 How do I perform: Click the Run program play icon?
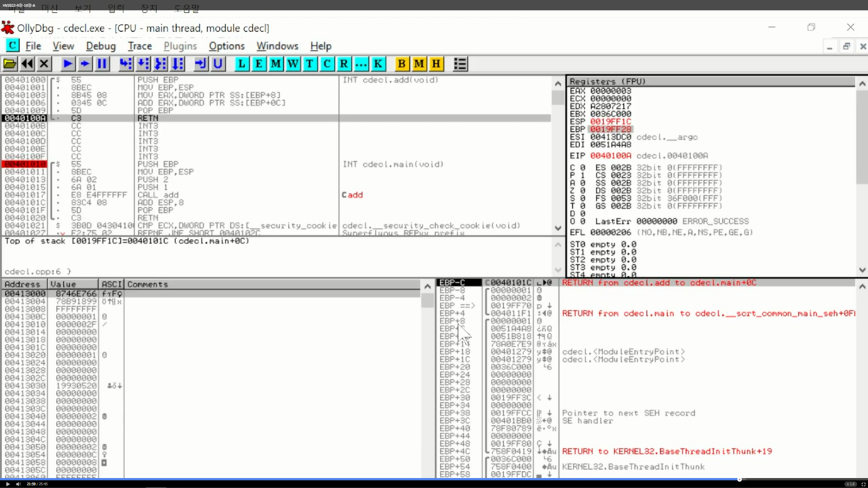pyautogui.click(x=68, y=64)
